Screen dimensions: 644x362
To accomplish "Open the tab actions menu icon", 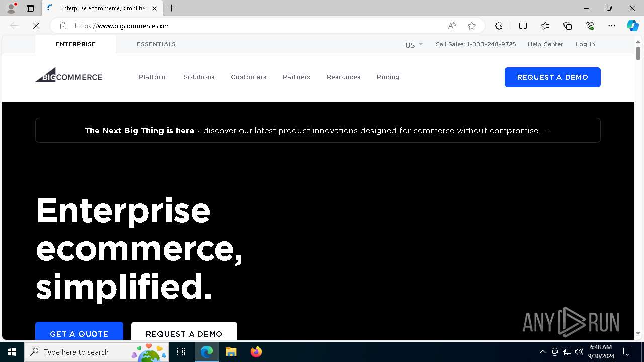I will pos(30,8).
